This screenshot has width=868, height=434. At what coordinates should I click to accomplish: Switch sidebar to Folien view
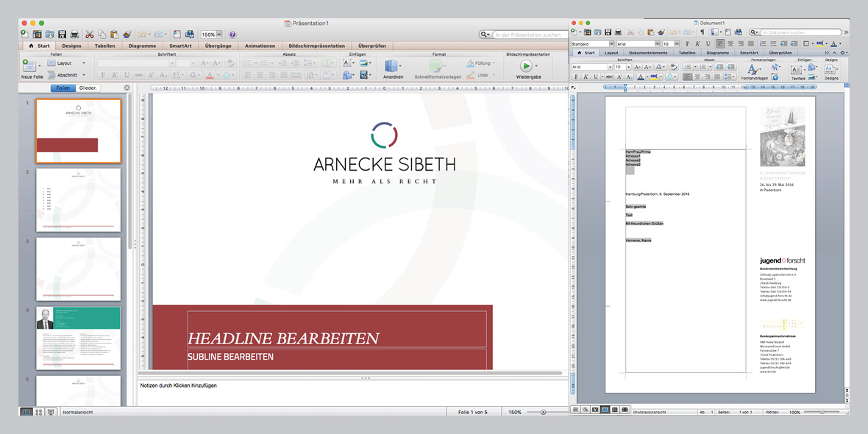point(63,88)
